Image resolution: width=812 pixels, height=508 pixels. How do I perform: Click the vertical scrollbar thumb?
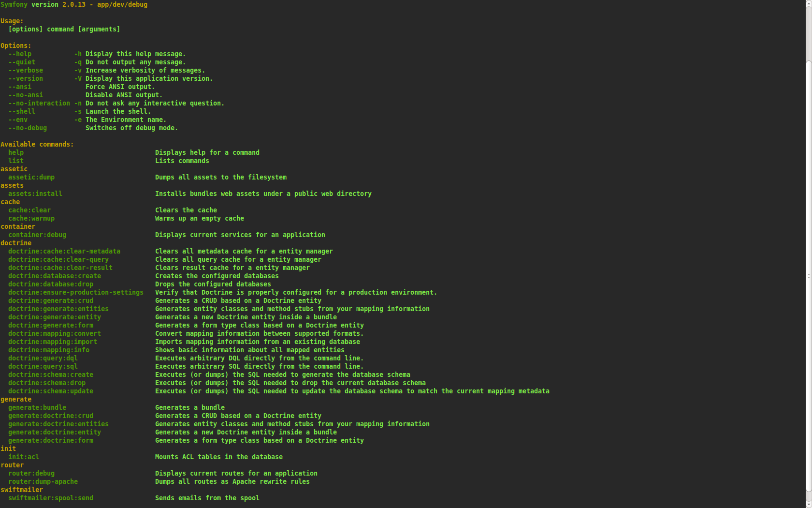[x=809, y=276]
